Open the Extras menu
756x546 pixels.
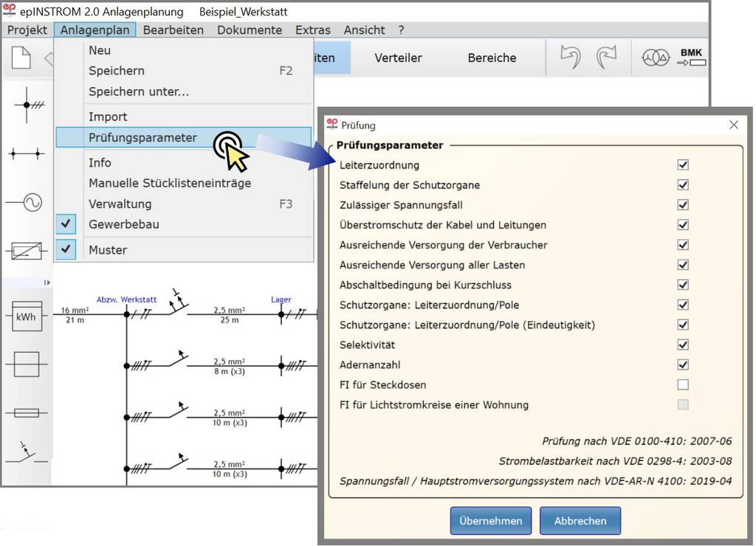313,30
